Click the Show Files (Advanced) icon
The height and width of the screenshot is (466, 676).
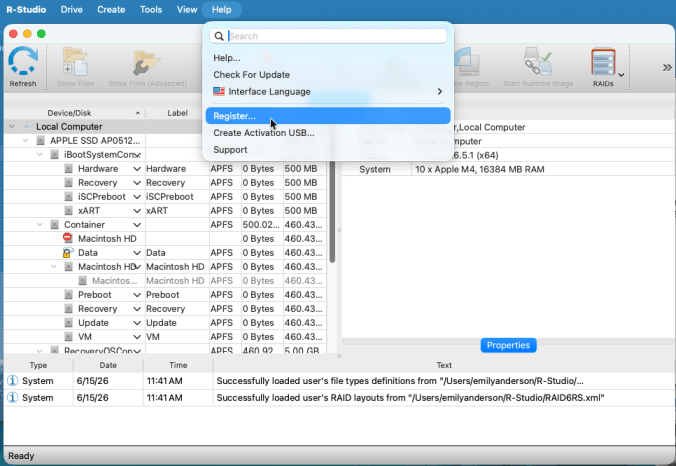coord(147,63)
